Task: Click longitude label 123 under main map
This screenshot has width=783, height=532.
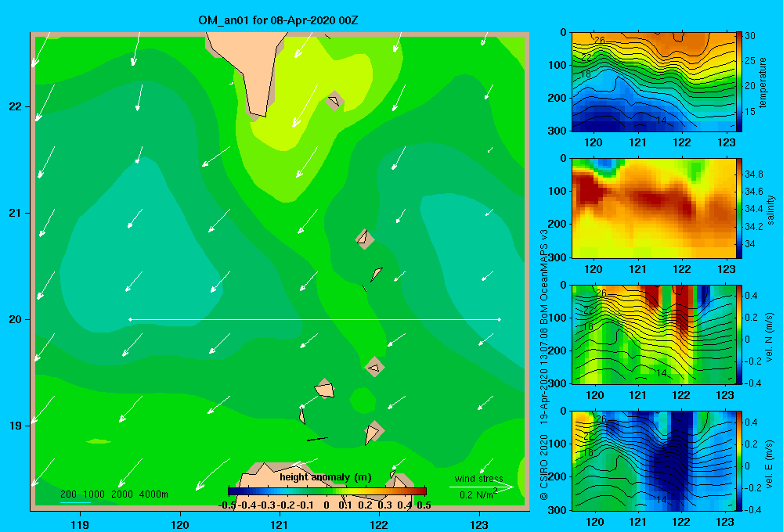Action: [x=479, y=524]
